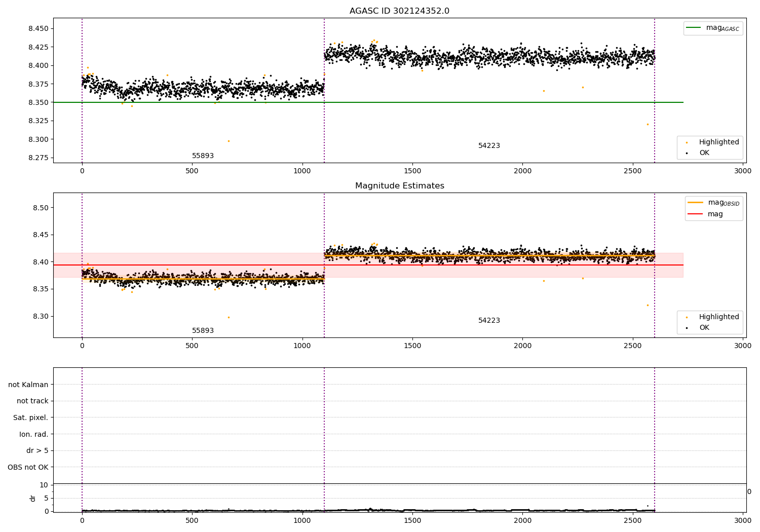Select the mag OBSID legend entry
760x532 pixels.
click(x=714, y=203)
